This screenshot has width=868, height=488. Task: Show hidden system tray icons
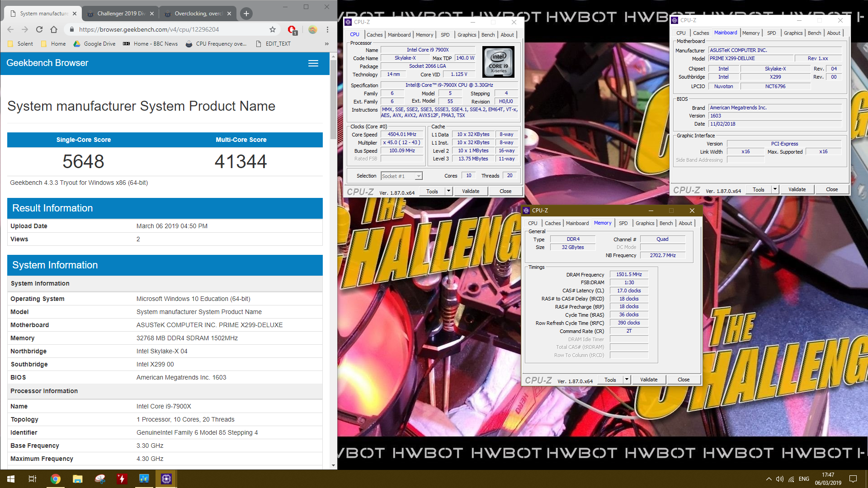click(769, 479)
